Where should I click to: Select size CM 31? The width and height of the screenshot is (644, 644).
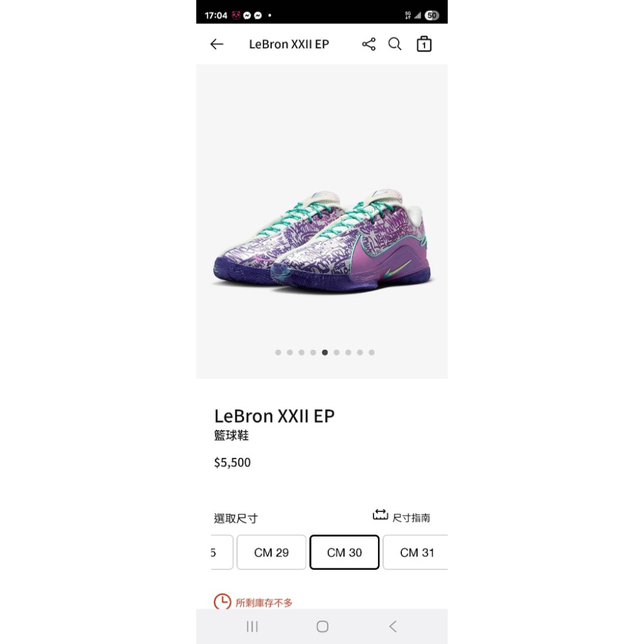[415, 553]
